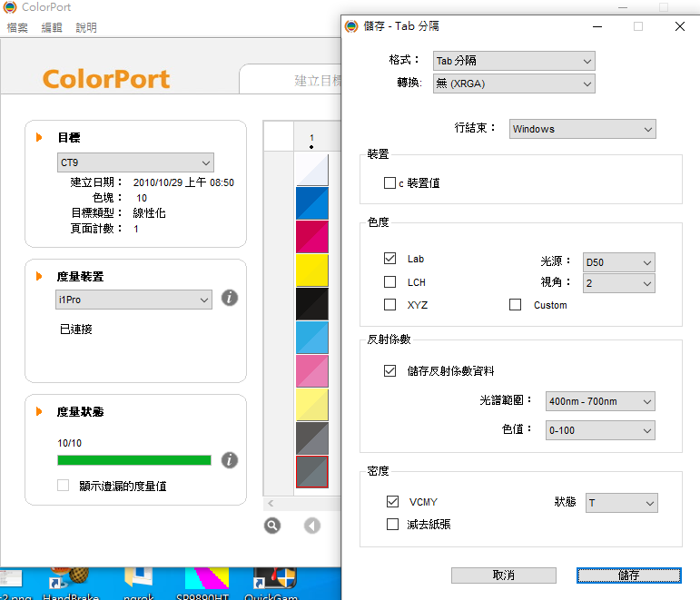Click the magnifier zoom icon below patches
This screenshot has height=600, width=700.
click(x=271, y=526)
